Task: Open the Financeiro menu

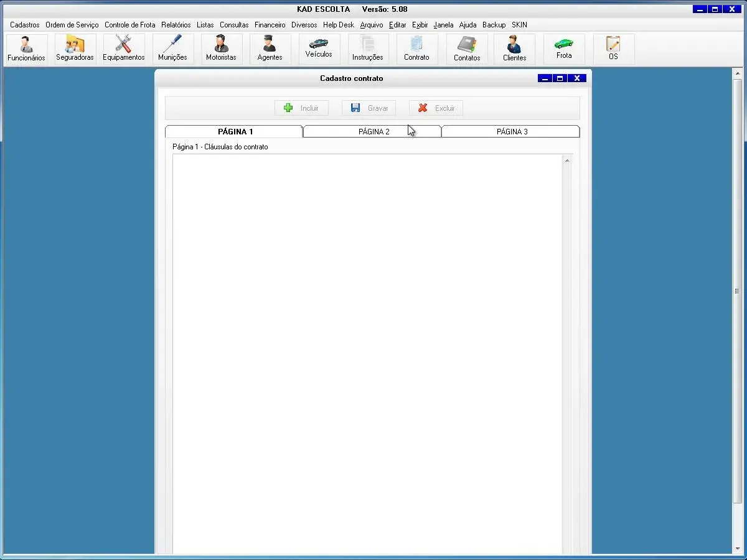Action: click(270, 25)
